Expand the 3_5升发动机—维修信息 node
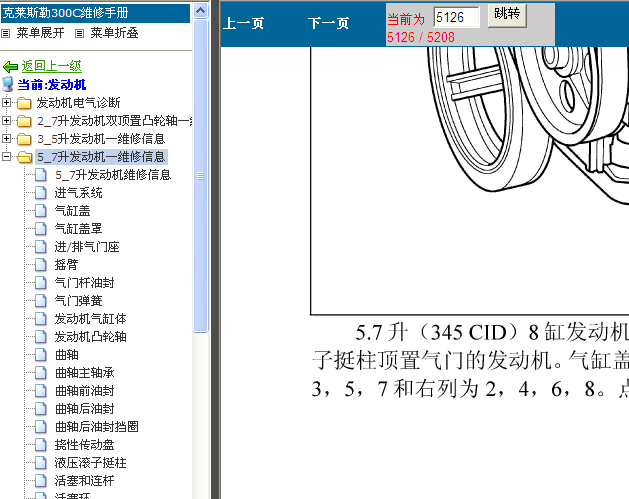The height and width of the screenshot is (499, 629). [6, 138]
